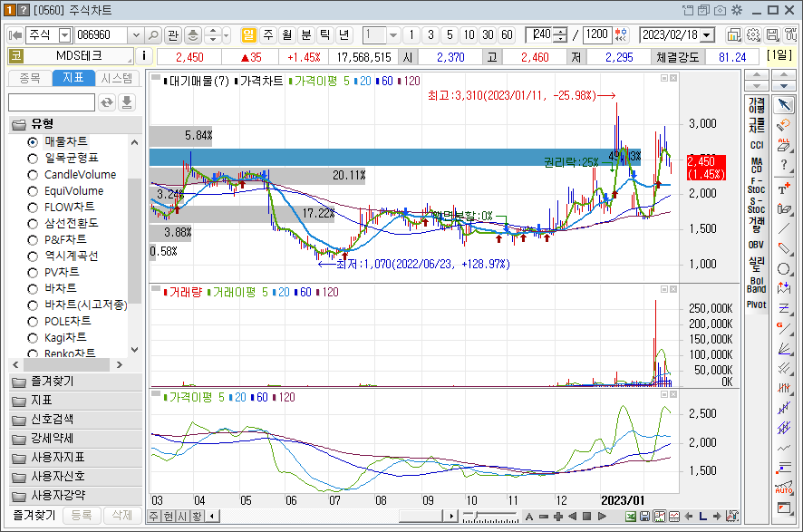Select the Kagi차트 radio option
Screen dimensions: 803x532
pos(33,338)
